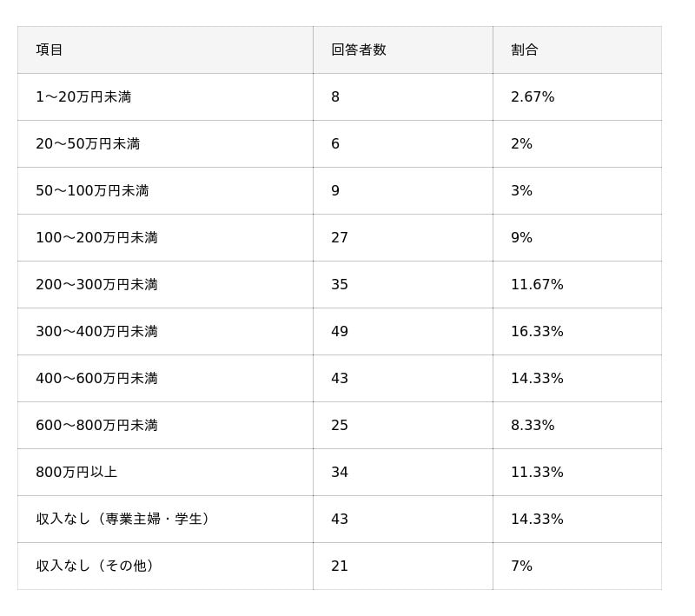Viewport: 695px width, 616px height.
Task: Click the 600〜800万円未満 cell
Action: [96, 425]
